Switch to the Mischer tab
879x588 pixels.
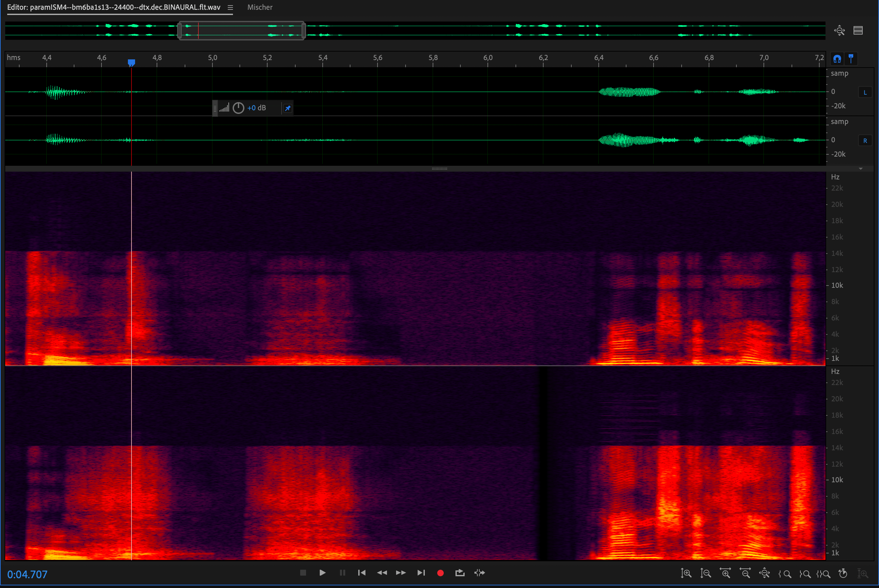259,8
